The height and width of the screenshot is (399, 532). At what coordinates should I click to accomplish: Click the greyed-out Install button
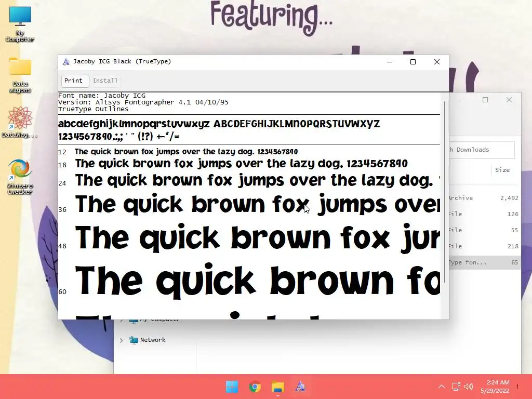coord(105,81)
